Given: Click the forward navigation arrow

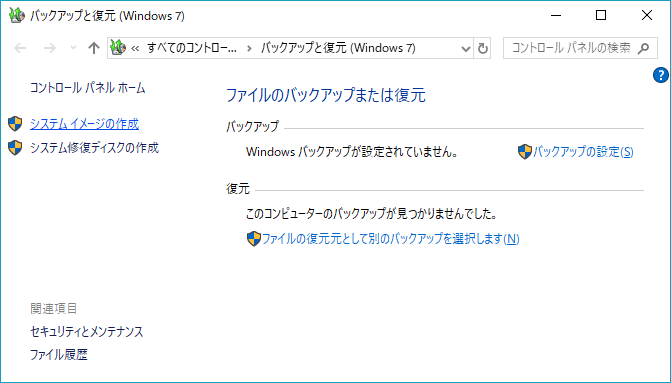Looking at the screenshot, I should pos(50,48).
